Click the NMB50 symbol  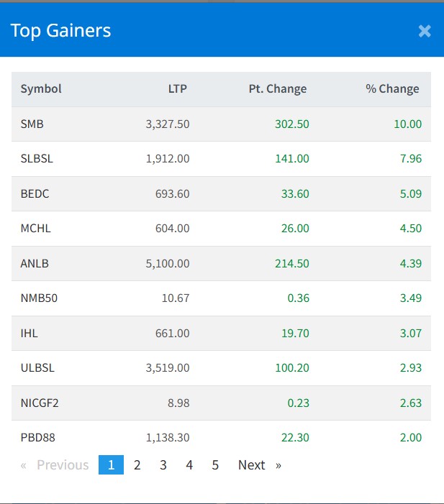point(39,298)
